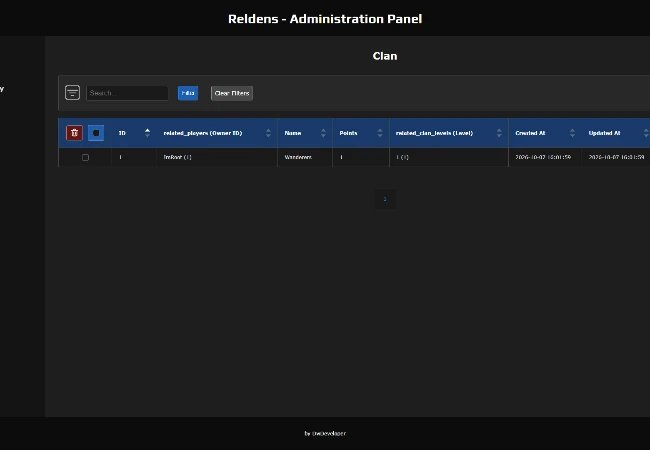Click the related_clan_levels (Level) header label

(x=434, y=133)
